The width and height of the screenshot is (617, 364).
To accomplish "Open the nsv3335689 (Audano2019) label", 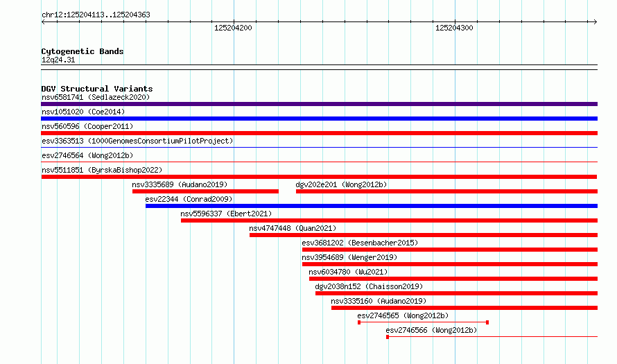I will (180, 184).
